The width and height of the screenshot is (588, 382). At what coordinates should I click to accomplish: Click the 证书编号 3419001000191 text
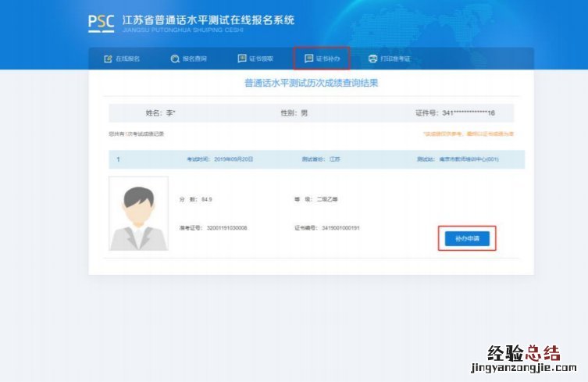tap(326, 228)
